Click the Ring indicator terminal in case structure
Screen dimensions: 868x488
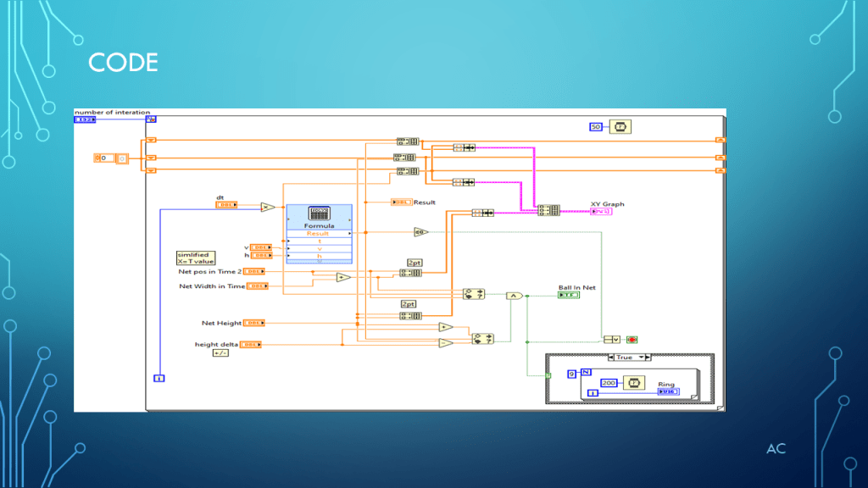point(668,392)
